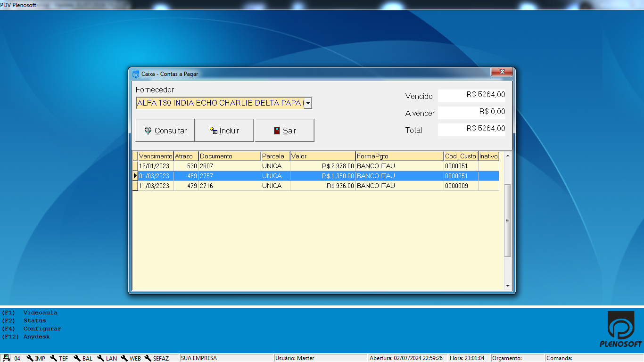Click the grid scrollbar down arrow

coord(508,286)
